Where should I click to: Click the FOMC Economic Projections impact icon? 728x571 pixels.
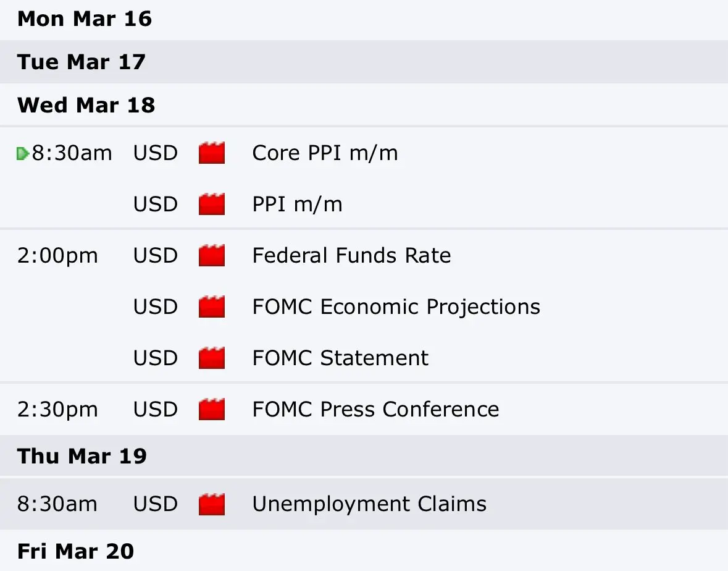pos(212,307)
